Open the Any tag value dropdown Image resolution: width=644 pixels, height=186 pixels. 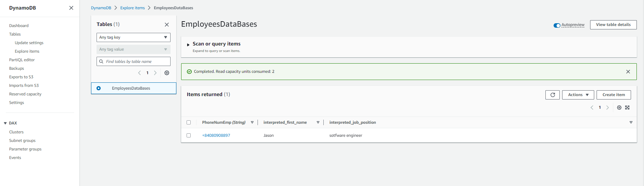pyautogui.click(x=133, y=50)
